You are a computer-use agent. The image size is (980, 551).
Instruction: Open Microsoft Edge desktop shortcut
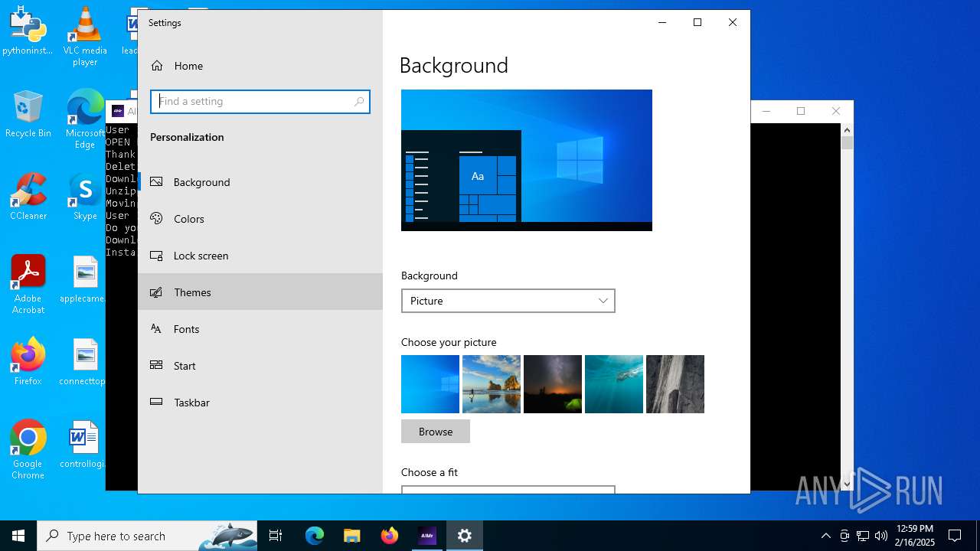point(85,119)
